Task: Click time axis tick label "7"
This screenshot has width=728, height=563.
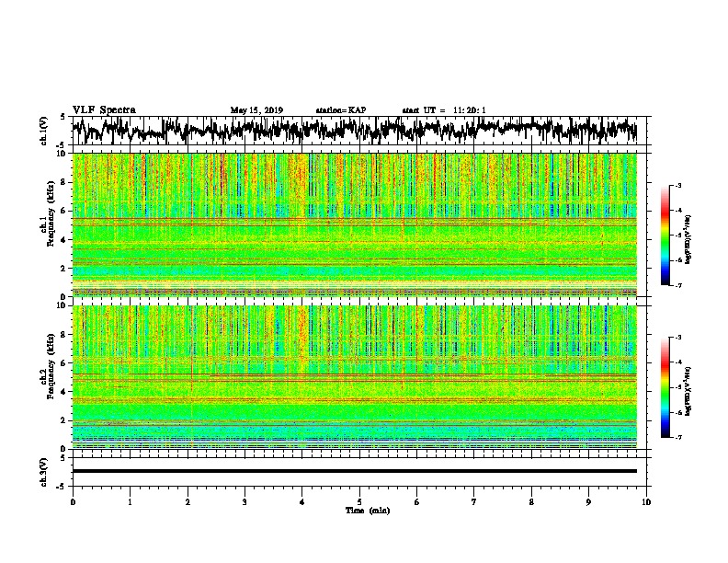Action: click(474, 501)
